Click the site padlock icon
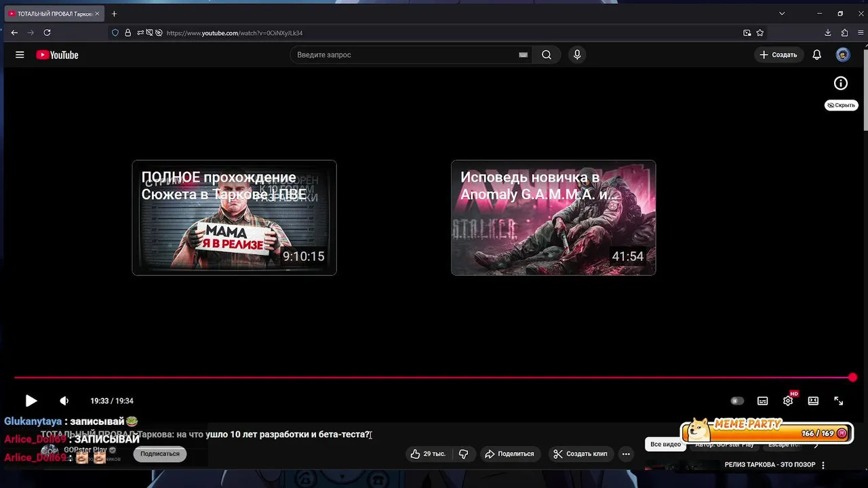Image resolution: width=868 pixels, height=488 pixels. point(127,33)
